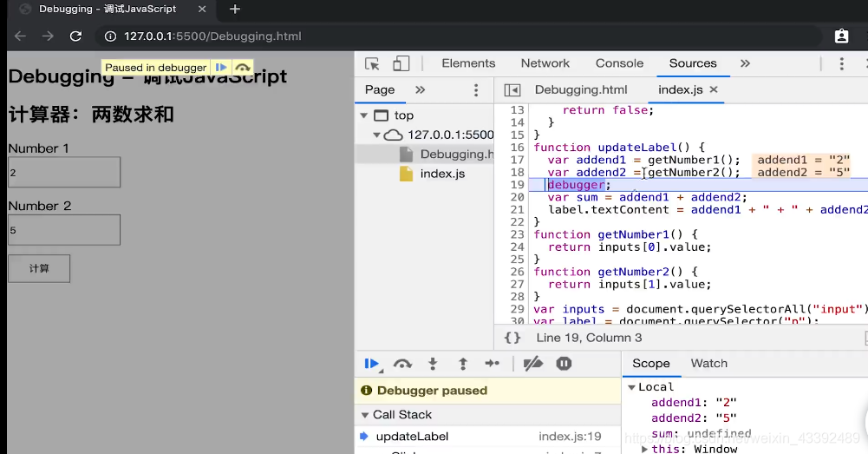
Task: Go forward in browser history
Action: pyautogui.click(x=49, y=36)
